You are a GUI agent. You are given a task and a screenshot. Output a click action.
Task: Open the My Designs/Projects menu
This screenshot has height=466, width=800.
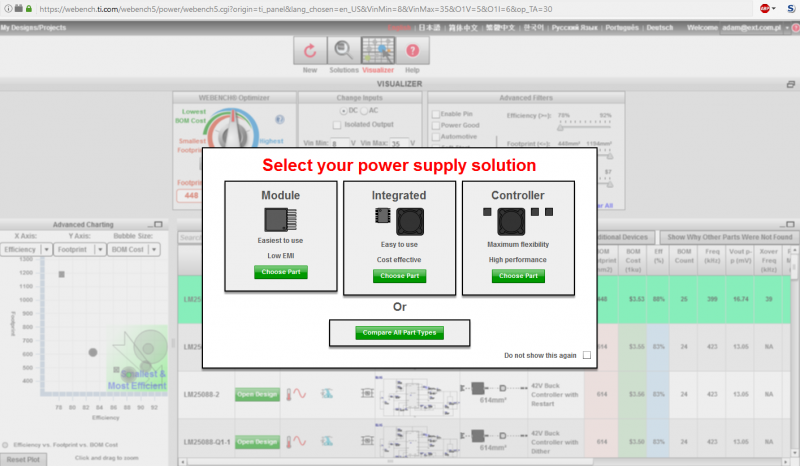[x=34, y=27]
